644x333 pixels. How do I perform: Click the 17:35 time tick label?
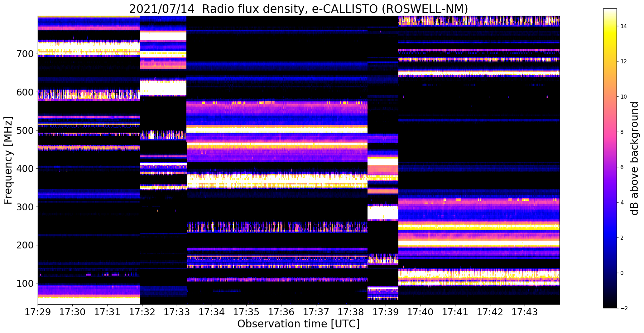(247, 312)
